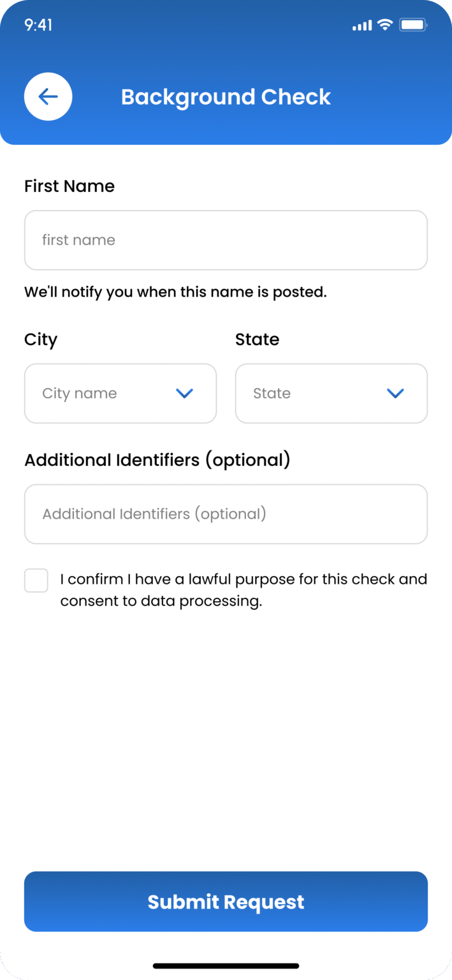Click the battery indicator icon

tap(413, 25)
